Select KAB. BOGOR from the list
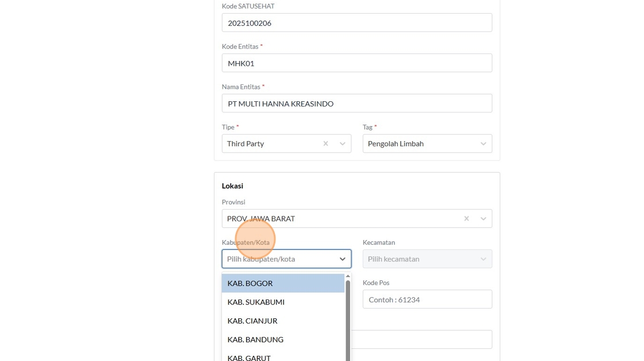Screen dimensions: 644x361 [283, 283]
